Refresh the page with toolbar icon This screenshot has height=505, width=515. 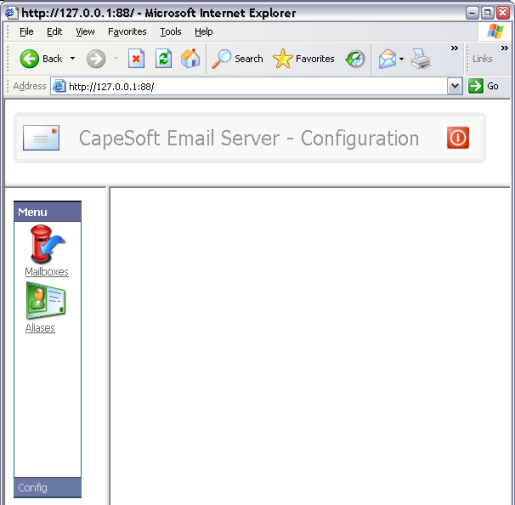point(163,59)
